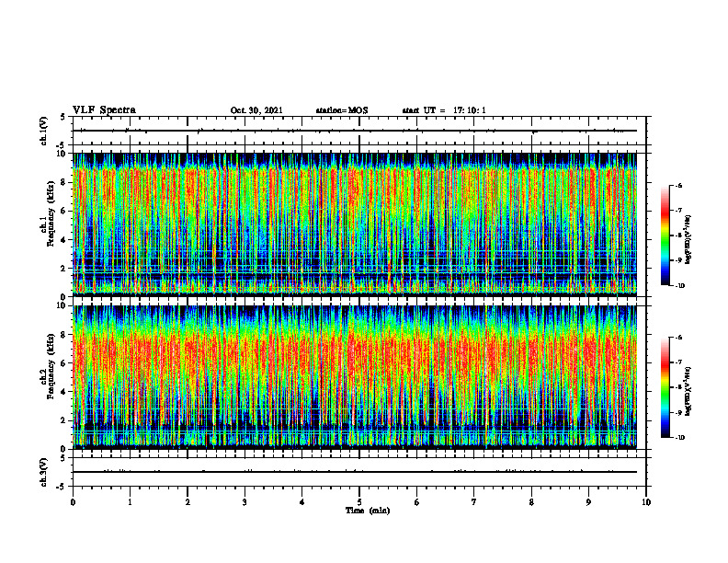Click the "VLF Spectra" title text

(x=104, y=110)
